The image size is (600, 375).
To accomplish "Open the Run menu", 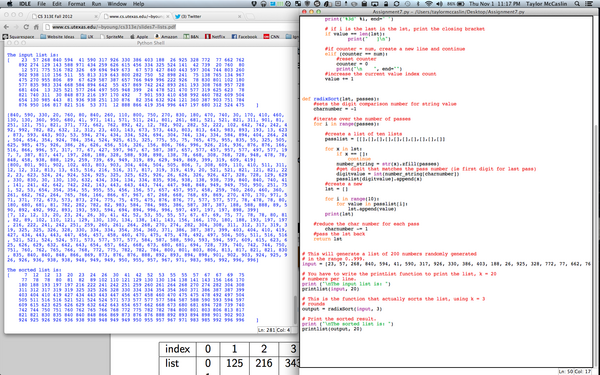I will (x=96, y=3).
